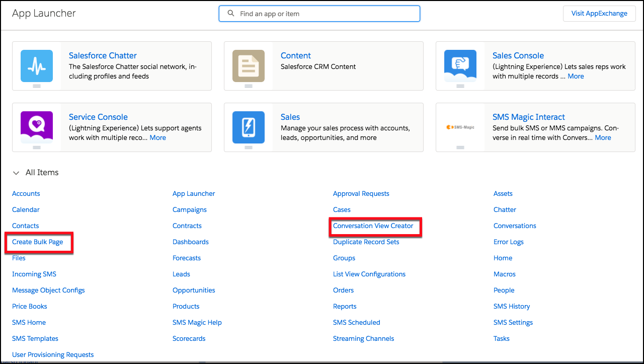The height and width of the screenshot is (364, 644).
Task: Open the SMS Scheduled item
Action: [x=357, y=323]
